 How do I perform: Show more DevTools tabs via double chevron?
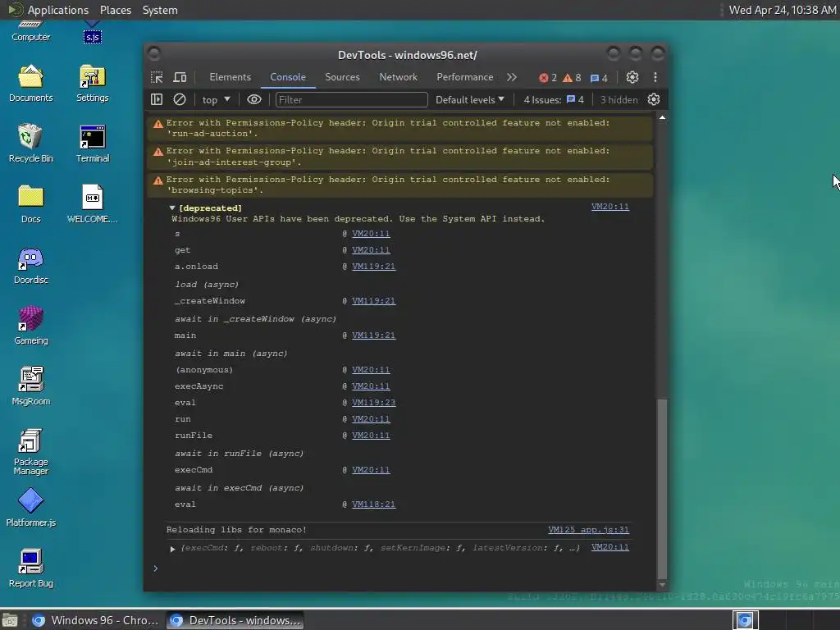pyautogui.click(x=512, y=77)
